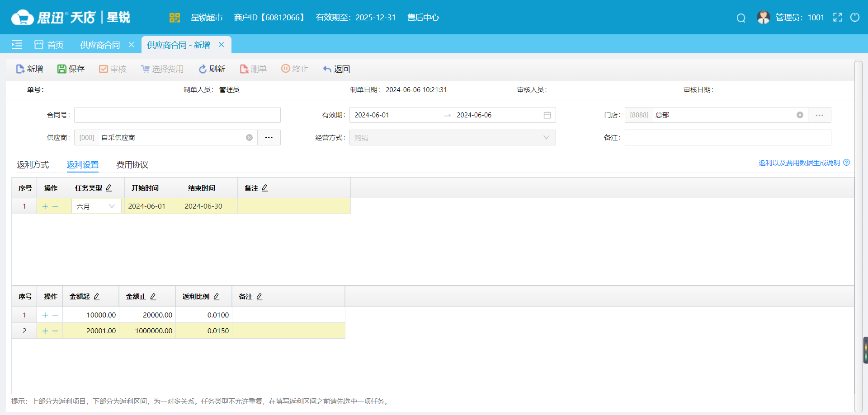Image resolution: width=868 pixels, height=415 pixels.
Task: Click the help question-mark icon near 生成说明
Action: [x=846, y=163]
